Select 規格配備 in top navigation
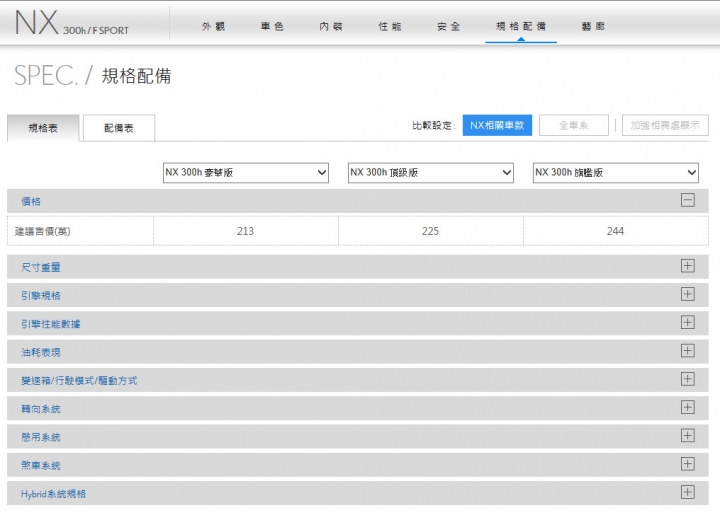The width and height of the screenshot is (720, 515). pyautogui.click(x=521, y=27)
